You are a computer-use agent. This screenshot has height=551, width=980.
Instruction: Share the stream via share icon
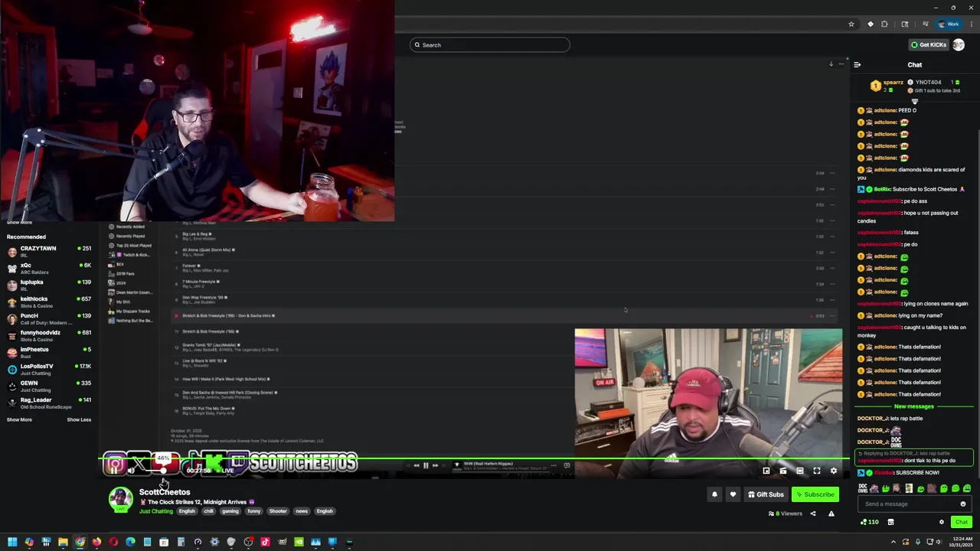[813, 514]
